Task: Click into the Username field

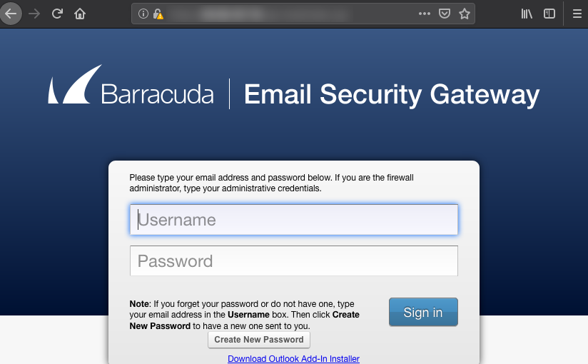Action: [x=293, y=220]
